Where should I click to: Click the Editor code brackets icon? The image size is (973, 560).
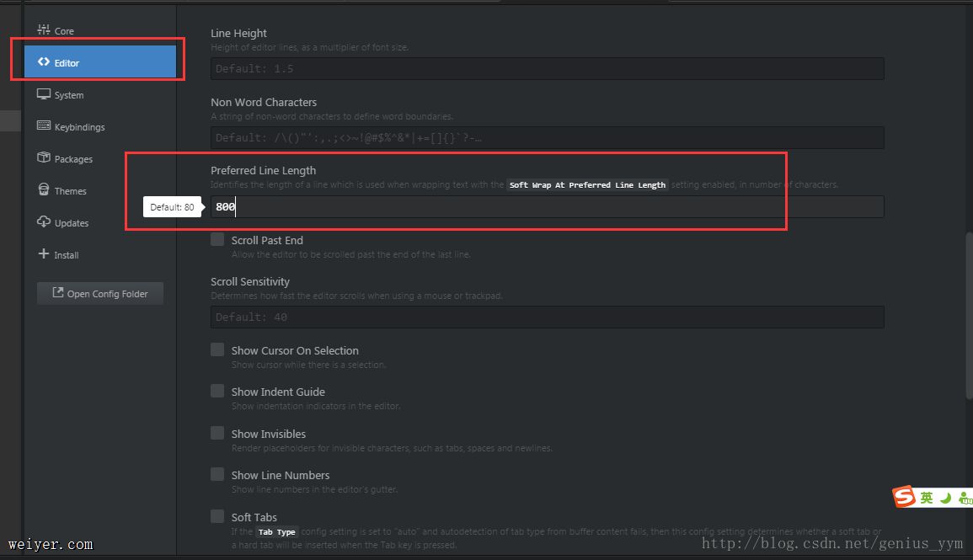(x=44, y=62)
